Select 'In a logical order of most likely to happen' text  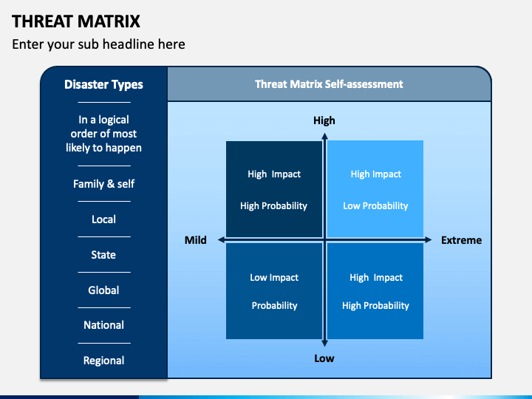(x=103, y=134)
